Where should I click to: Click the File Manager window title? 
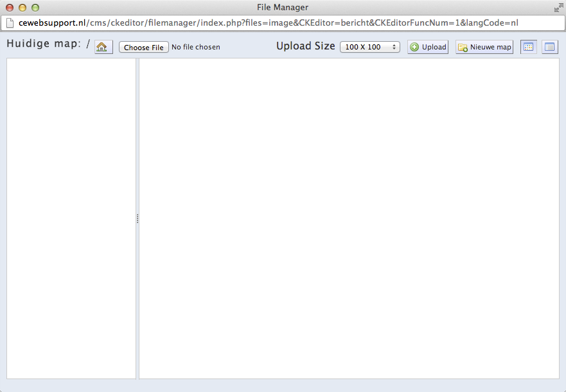tap(282, 8)
